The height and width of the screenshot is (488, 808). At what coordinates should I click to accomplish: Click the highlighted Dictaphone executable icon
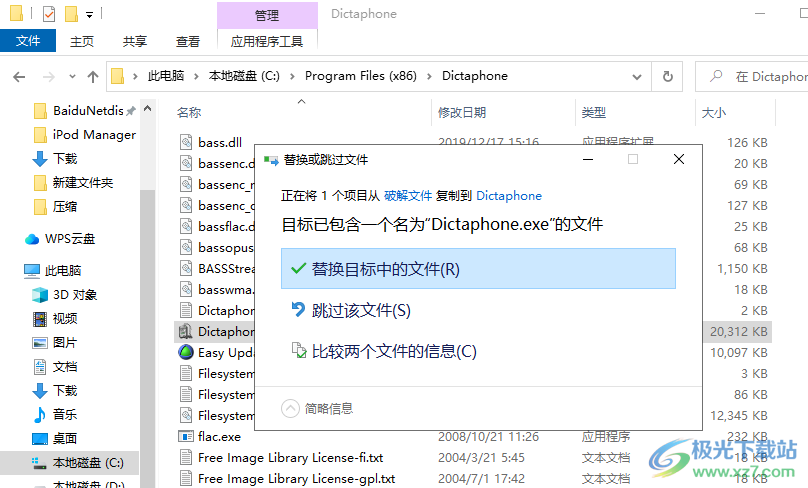[186, 331]
